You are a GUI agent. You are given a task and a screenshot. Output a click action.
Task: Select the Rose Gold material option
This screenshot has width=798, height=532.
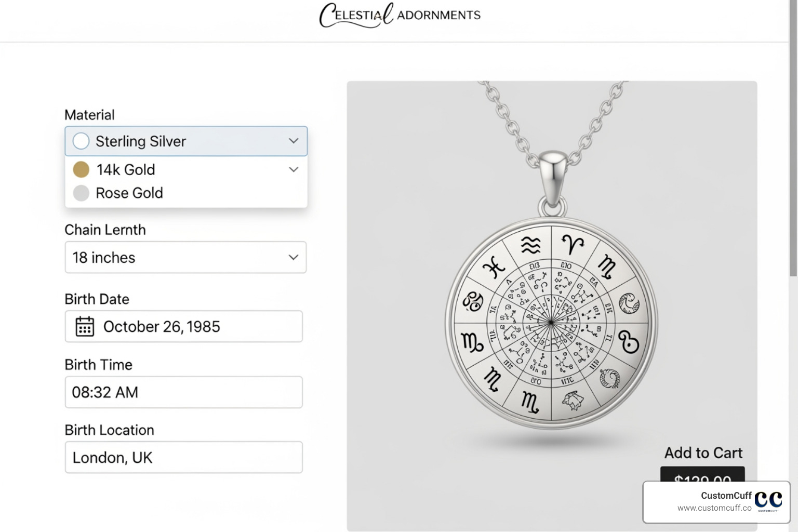(130, 193)
